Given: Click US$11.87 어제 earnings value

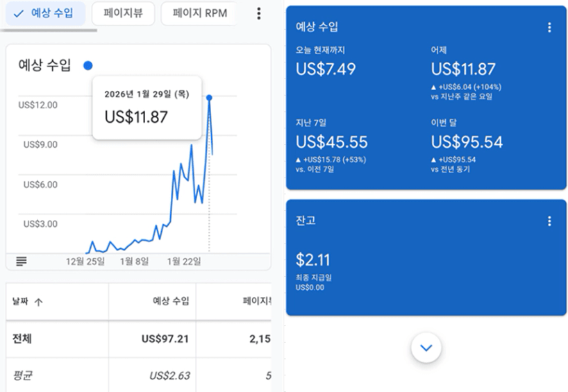Looking at the screenshot, I should coord(463,69).
